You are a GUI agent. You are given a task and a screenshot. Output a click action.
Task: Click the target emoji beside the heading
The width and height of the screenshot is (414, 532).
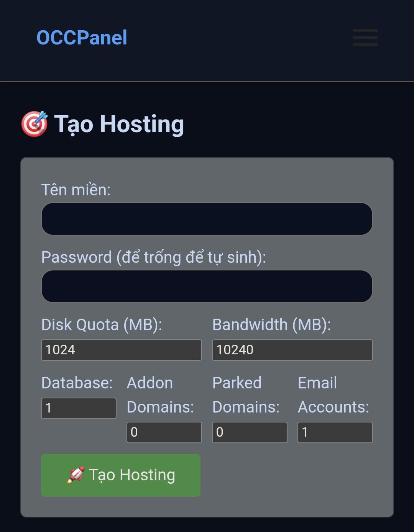[34, 124]
